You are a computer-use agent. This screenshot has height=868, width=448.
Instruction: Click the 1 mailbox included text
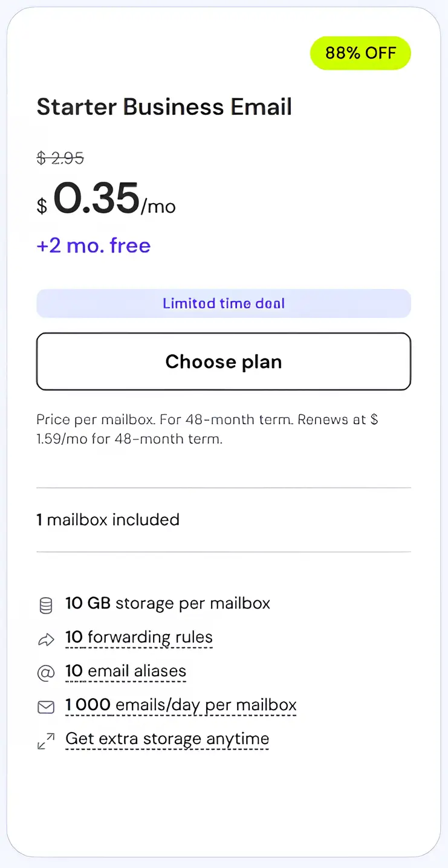108,520
